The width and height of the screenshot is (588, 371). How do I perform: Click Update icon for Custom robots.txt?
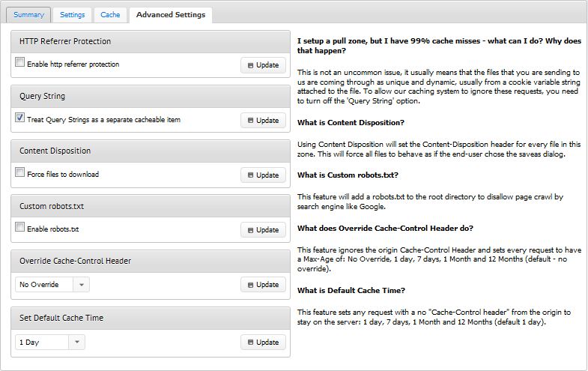tap(250, 230)
